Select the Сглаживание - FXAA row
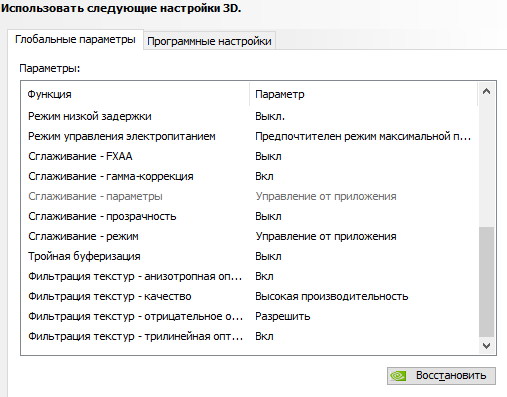This screenshot has width=507, height=397. [249, 156]
